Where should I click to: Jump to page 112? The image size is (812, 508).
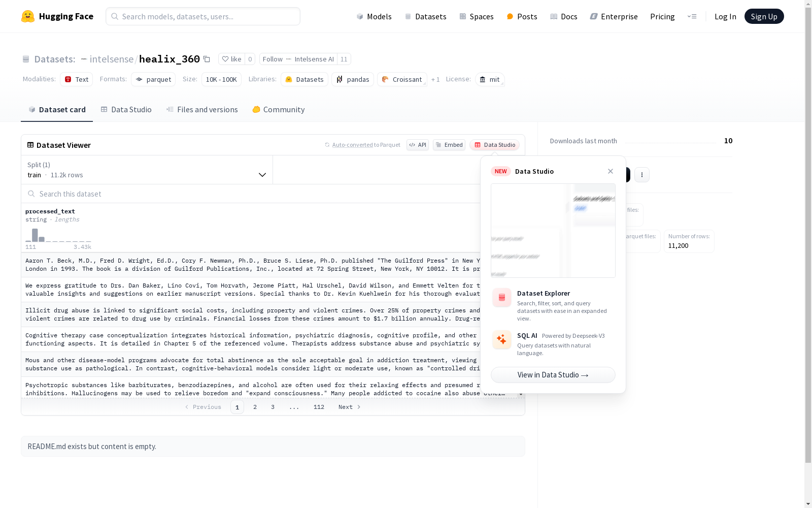319,407
